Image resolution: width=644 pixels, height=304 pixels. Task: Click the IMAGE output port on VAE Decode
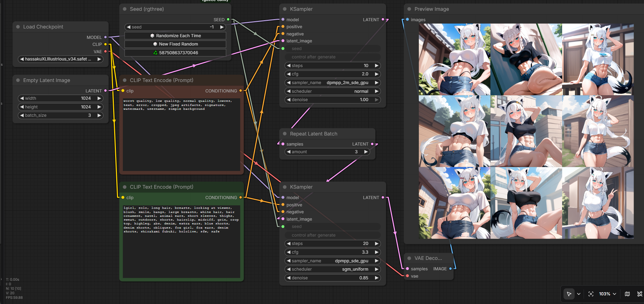(450, 269)
